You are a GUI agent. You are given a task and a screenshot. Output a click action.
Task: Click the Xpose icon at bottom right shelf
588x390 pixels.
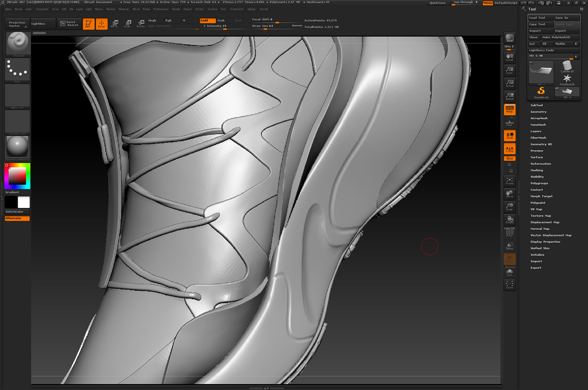pos(509,285)
